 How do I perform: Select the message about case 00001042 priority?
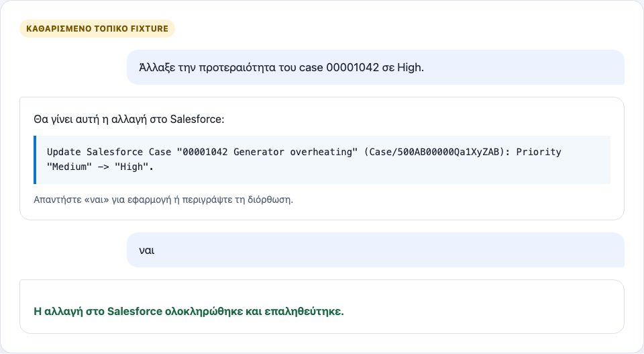tap(376, 67)
